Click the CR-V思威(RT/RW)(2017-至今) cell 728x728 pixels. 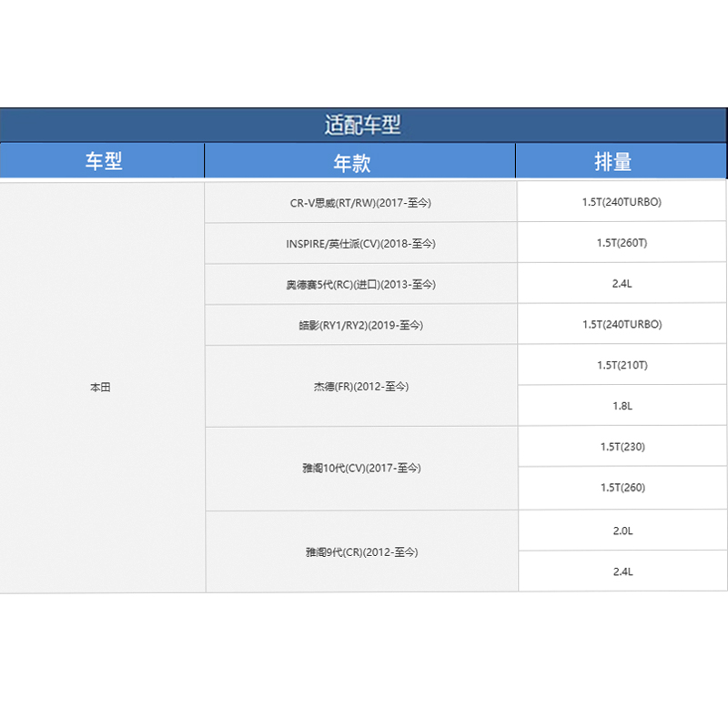coord(360,202)
